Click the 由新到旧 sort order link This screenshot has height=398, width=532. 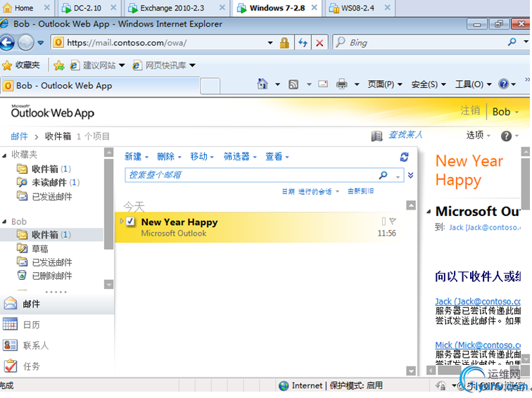click(x=361, y=191)
